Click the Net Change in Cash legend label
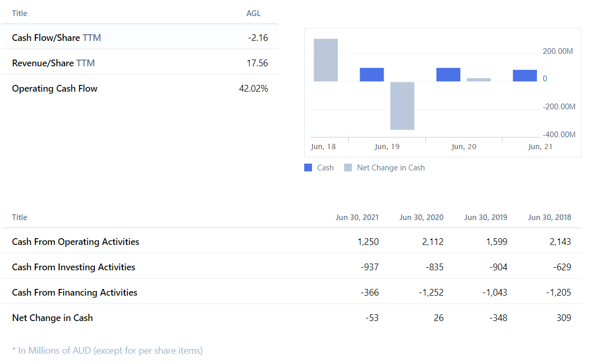 [391, 168]
